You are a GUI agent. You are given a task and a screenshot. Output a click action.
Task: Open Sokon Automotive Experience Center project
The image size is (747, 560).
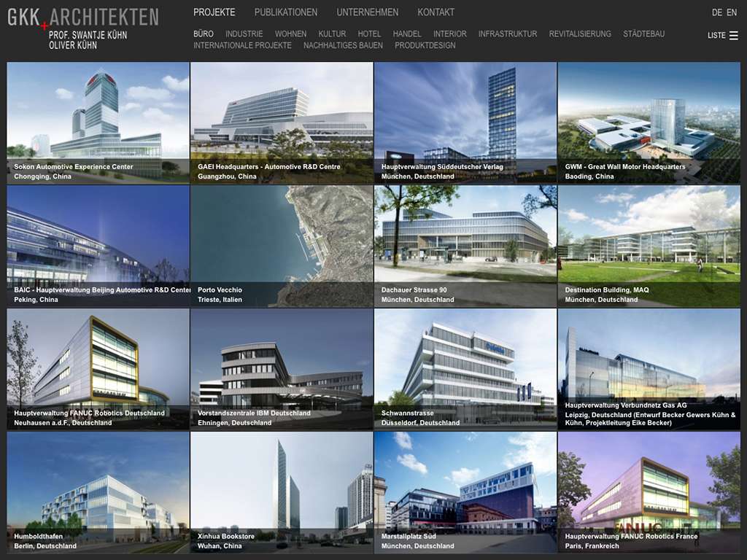(98, 122)
